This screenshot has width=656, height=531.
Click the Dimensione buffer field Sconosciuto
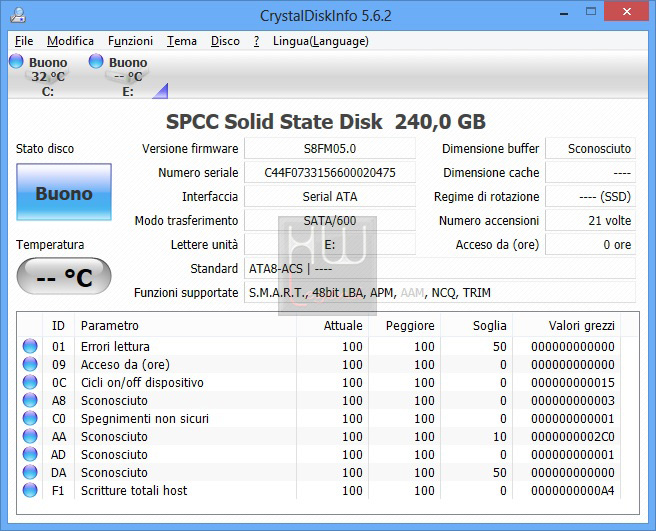[x=590, y=149]
